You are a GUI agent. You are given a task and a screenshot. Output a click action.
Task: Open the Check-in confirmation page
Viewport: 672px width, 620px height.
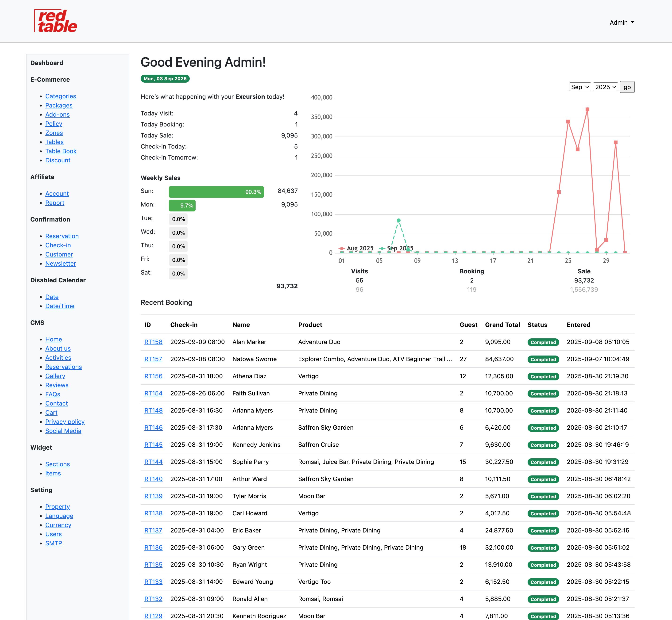(58, 245)
